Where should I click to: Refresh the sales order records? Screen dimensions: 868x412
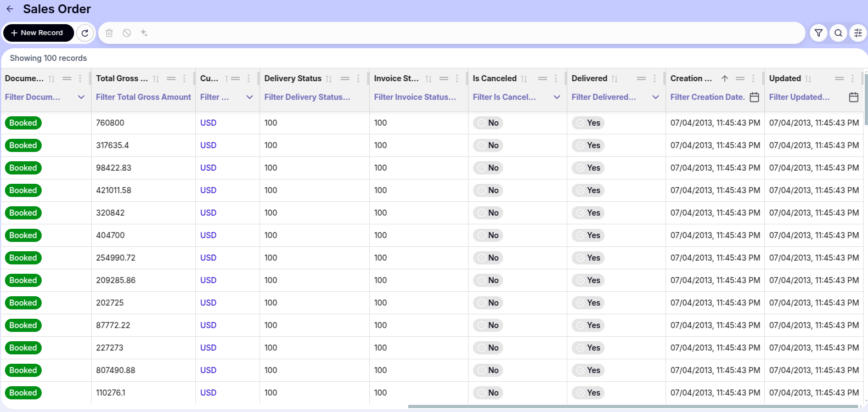coord(85,33)
